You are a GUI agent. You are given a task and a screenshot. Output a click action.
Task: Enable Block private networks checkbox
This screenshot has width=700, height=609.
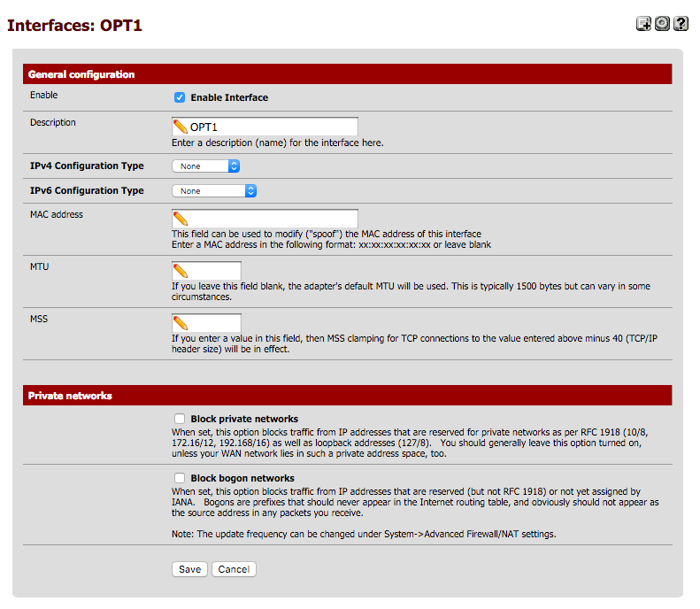180,419
